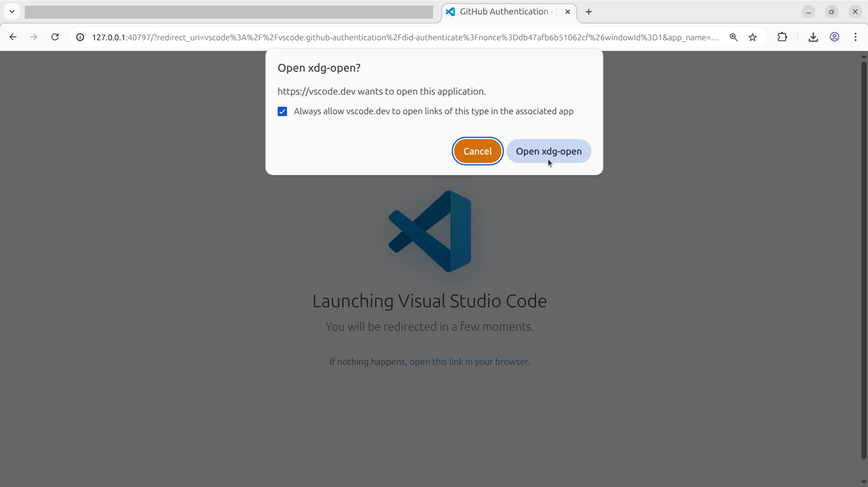Open the Chrome three-dot menu
Image resolution: width=868 pixels, height=487 pixels.
click(x=855, y=37)
